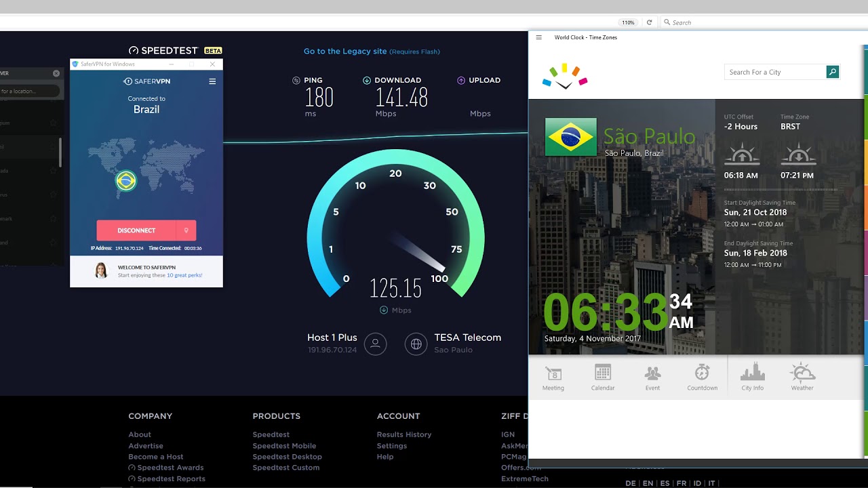
Task: Open the Speedtest Desktop link
Action: pos(288,457)
